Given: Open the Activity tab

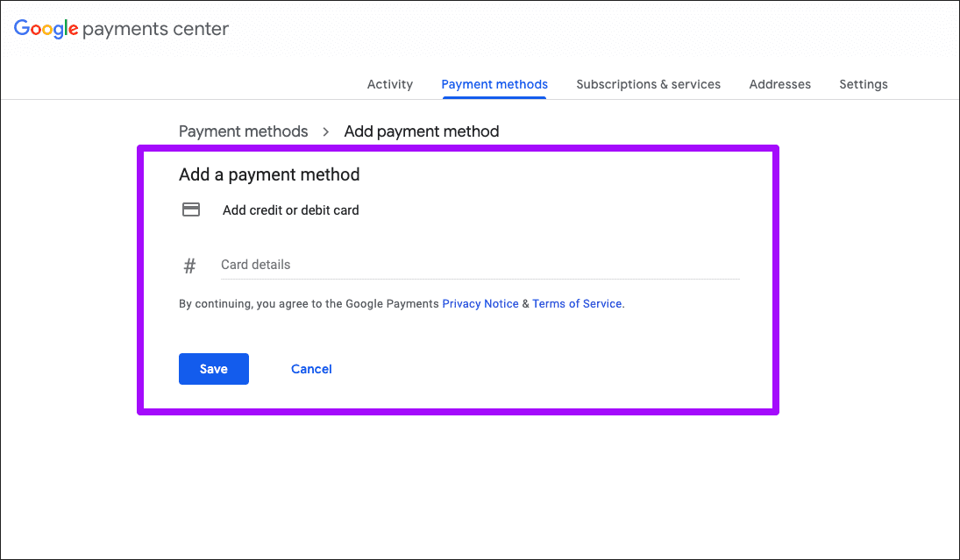Looking at the screenshot, I should (390, 84).
